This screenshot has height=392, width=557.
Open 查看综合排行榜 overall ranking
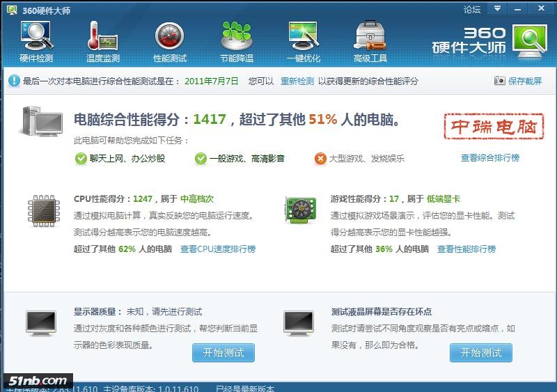coord(490,158)
